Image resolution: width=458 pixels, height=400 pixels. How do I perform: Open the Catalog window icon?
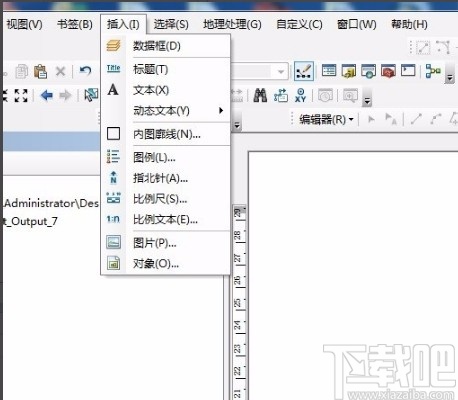349,71
